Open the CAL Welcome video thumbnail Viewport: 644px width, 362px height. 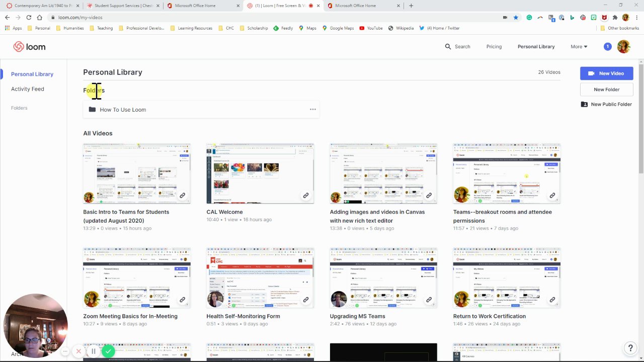[260, 173]
